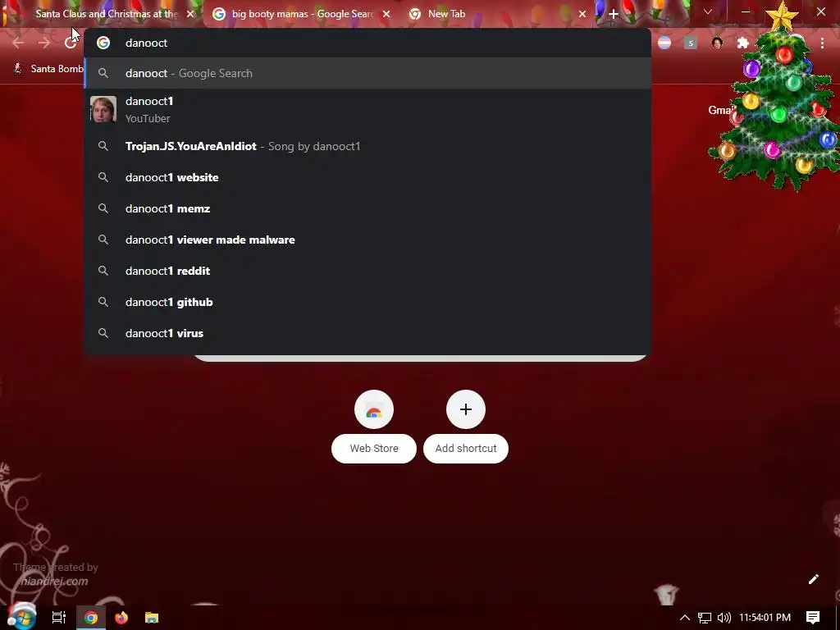Click the back navigation arrow
Viewport: 840px width, 630px height.
coord(18,43)
